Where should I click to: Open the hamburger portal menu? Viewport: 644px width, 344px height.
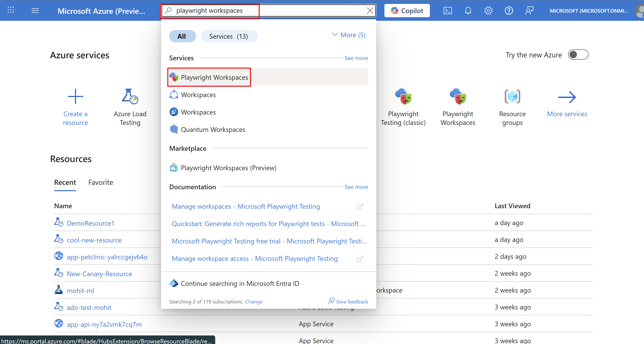click(x=35, y=11)
